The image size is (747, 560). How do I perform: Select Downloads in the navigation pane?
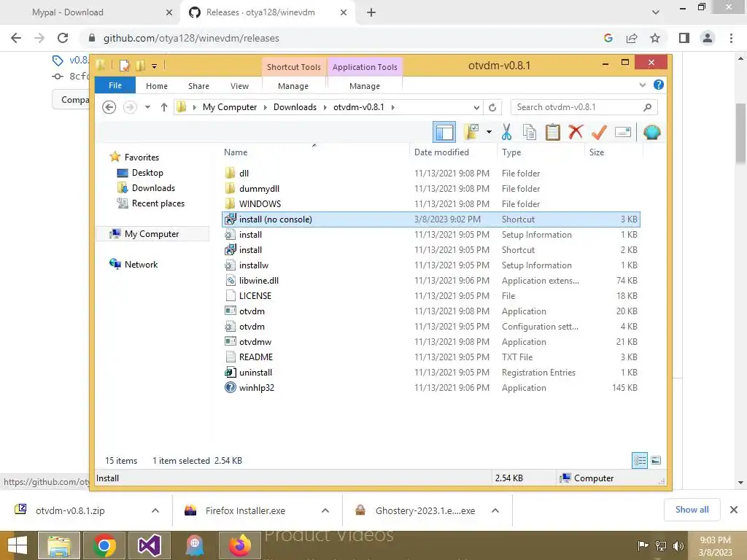pos(153,187)
